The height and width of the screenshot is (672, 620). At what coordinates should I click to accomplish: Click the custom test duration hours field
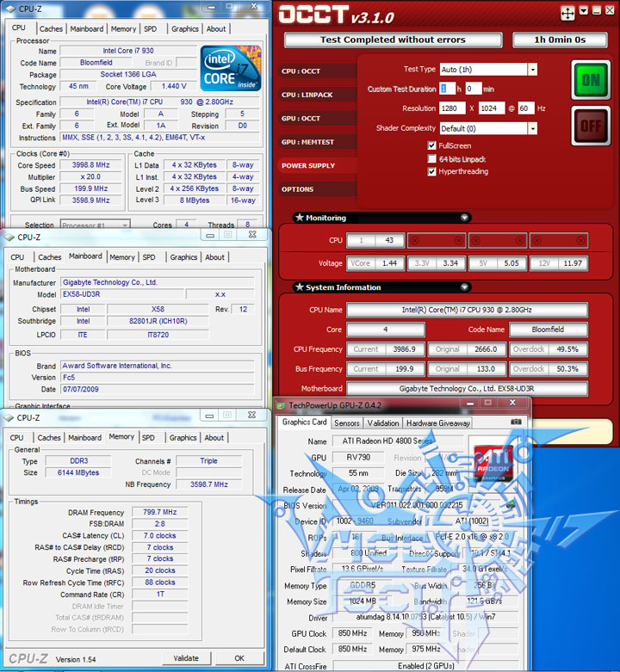coord(447,89)
